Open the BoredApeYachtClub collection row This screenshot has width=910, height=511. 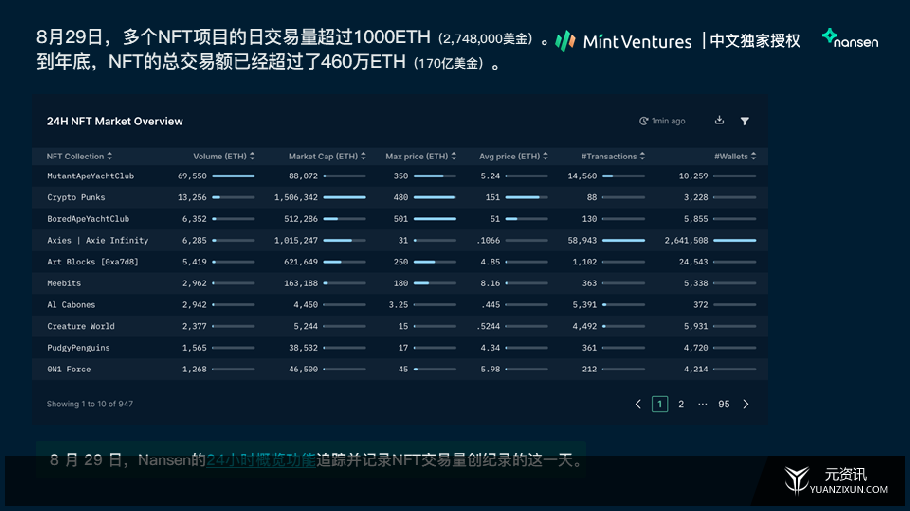400,219
